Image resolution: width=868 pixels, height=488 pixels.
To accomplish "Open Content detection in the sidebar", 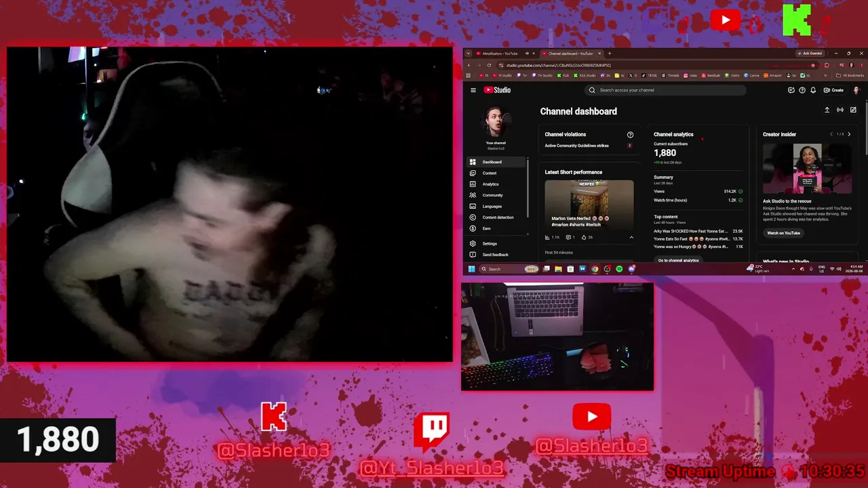I will (x=497, y=218).
